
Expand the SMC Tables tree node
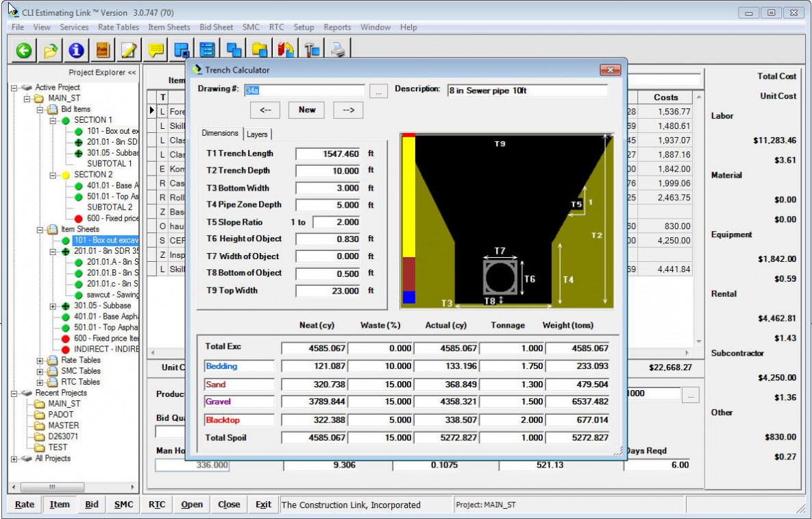[x=40, y=372]
